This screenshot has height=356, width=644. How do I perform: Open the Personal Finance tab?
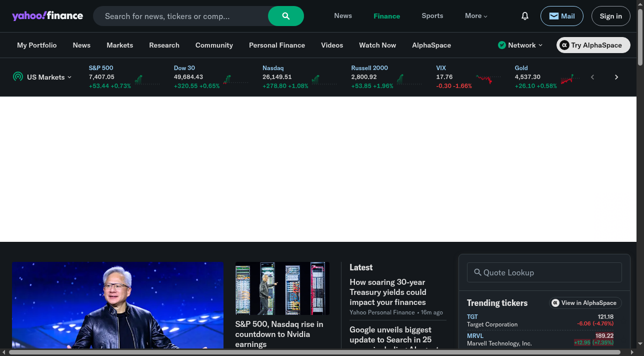(x=277, y=45)
